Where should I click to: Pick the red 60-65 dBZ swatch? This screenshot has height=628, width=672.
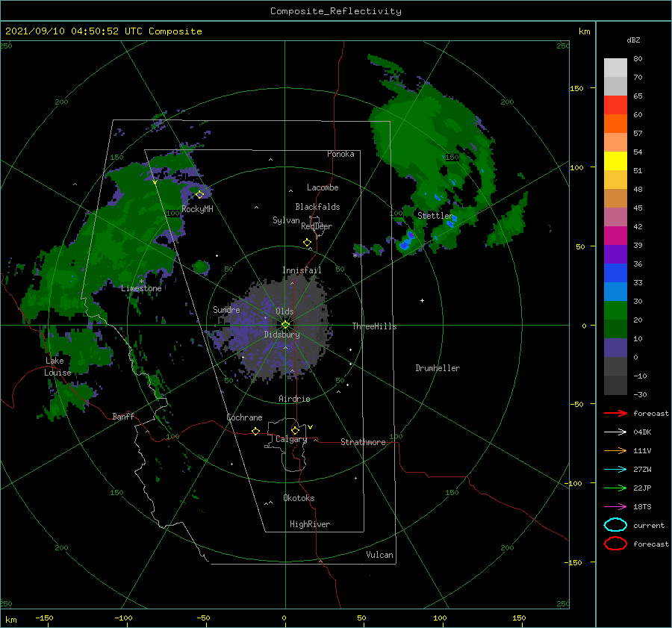(x=615, y=105)
